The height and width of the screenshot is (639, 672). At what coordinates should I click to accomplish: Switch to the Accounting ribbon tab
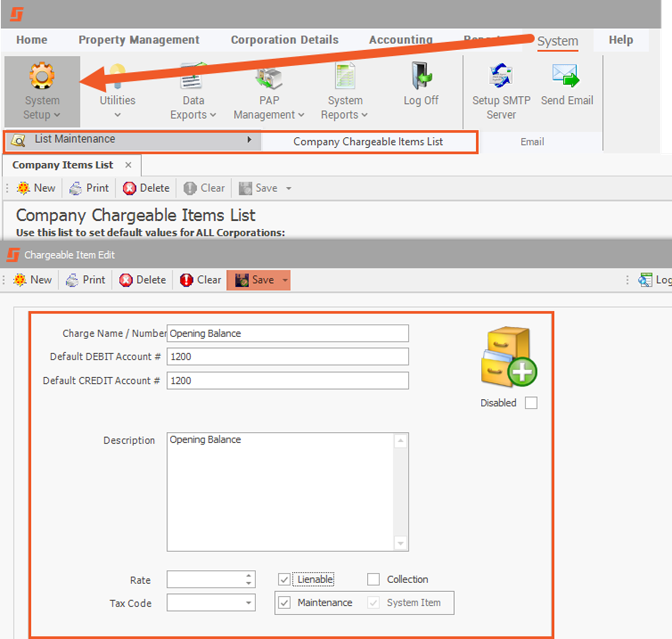(400, 40)
